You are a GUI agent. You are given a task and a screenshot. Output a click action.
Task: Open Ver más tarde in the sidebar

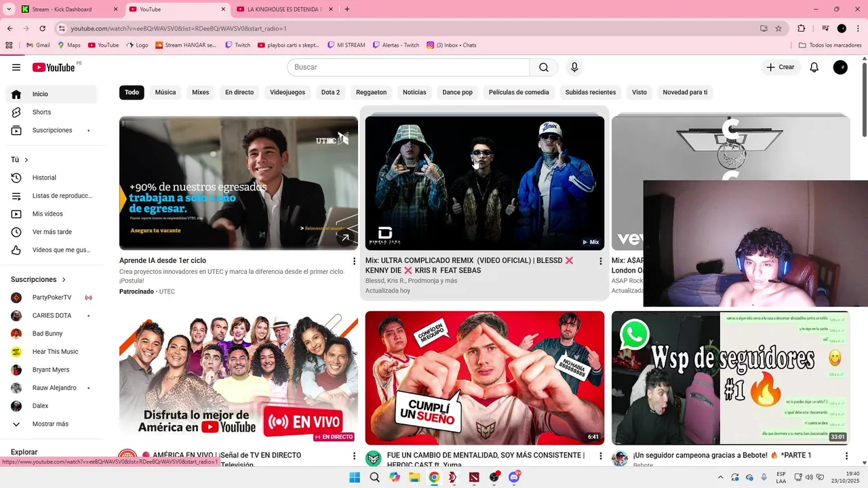tap(52, 232)
